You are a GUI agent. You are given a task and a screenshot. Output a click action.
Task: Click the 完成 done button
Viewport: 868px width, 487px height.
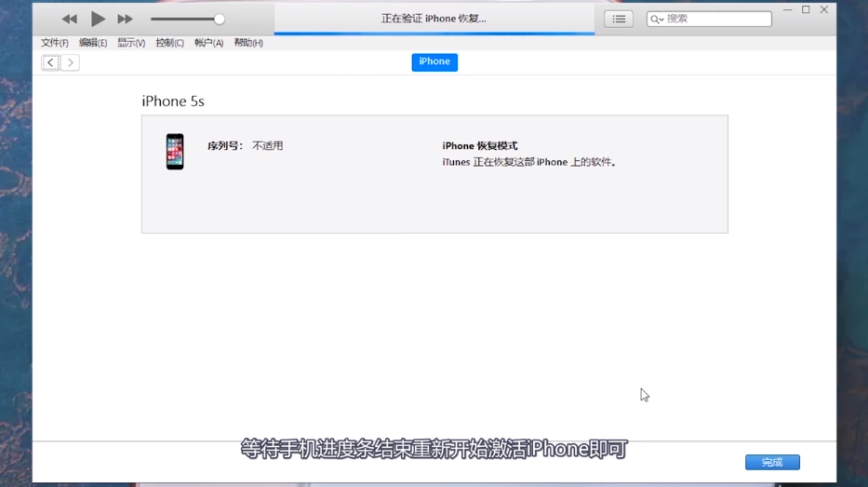(x=772, y=462)
